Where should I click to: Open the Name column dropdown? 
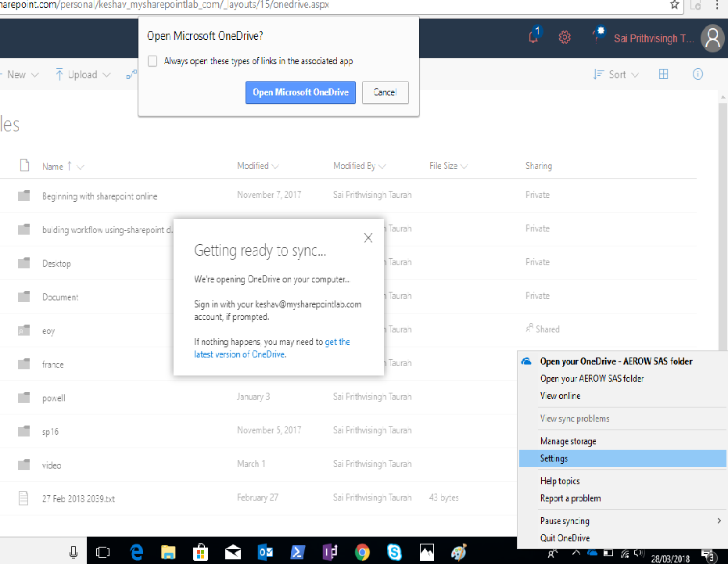[81, 167]
